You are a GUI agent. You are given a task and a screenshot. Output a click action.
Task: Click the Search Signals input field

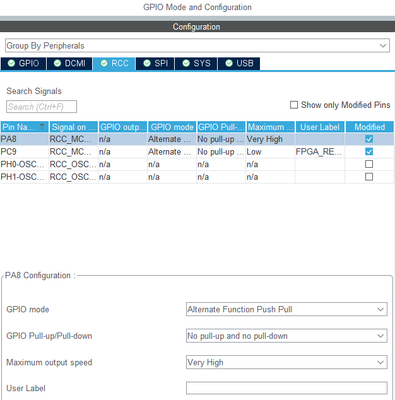41,107
